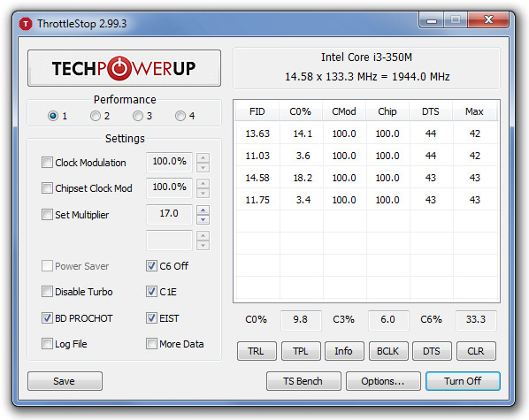The height and width of the screenshot is (420, 529).
Task: Click the C6% field showing 33.3
Action: click(476, 320)
